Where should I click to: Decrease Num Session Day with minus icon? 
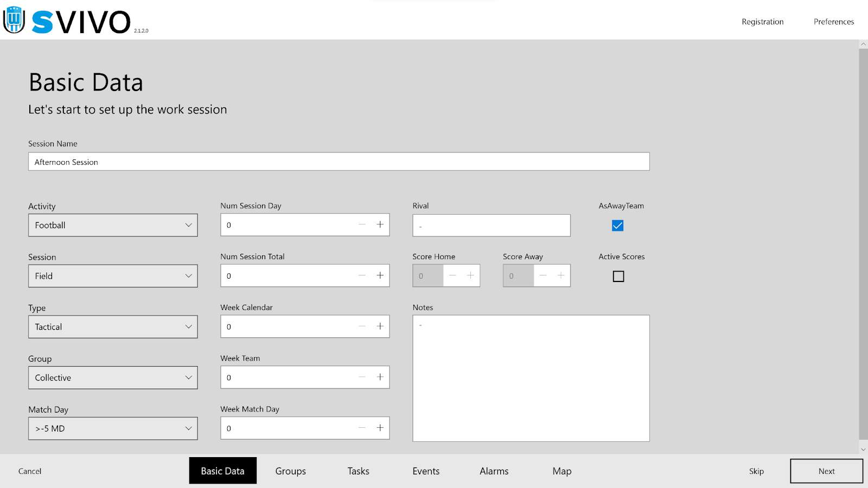pos(362,224)
